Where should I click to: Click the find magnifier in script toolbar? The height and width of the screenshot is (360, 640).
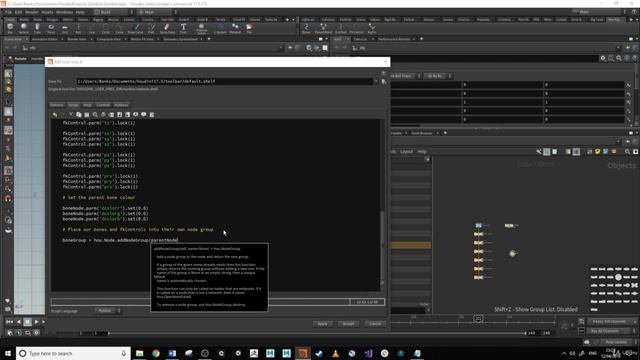[x=95, y=115]
